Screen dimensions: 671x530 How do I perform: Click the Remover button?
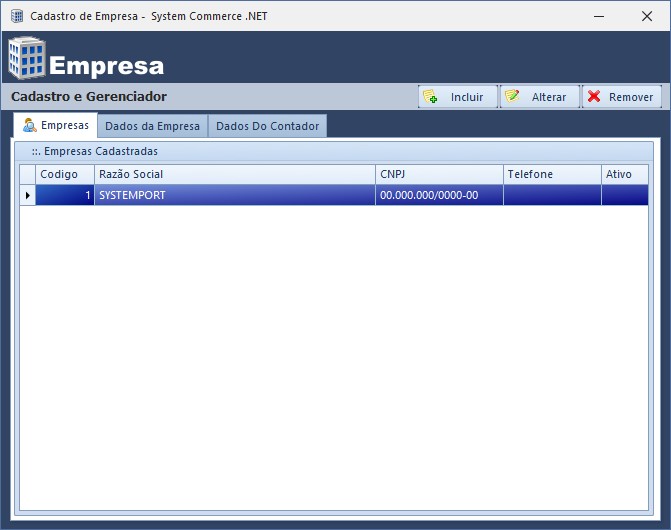(x=622, y=97)
